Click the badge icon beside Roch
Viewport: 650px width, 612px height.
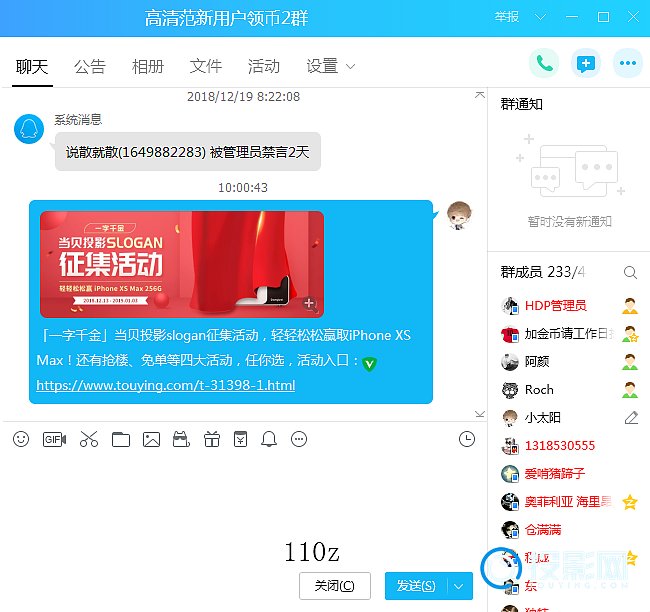click(x=630, y=390)
